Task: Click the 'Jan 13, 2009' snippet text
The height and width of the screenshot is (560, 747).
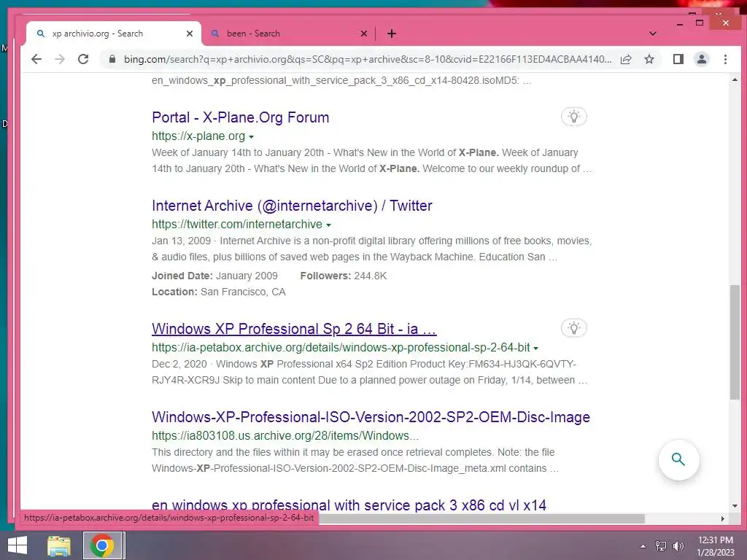Action: coord(182,241)
